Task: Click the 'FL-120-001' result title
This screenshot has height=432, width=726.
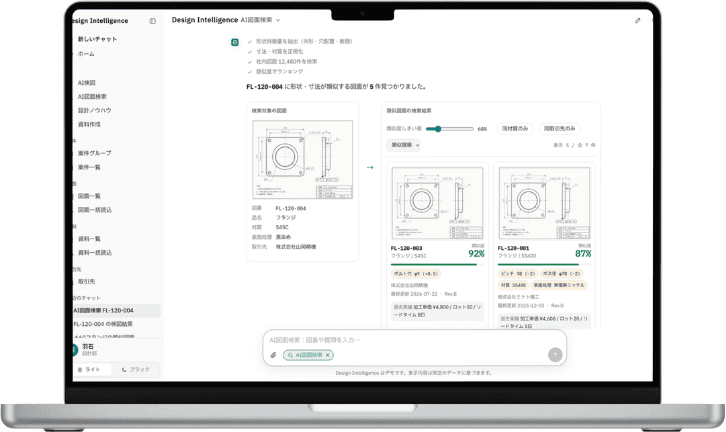Action: [513, 248]
